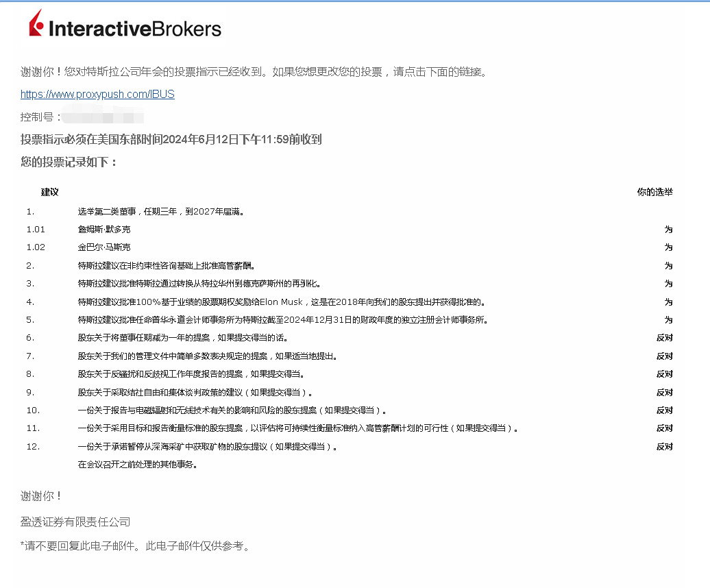Select the voting deadline text 2024年6月12日
This screenshot has width=710, height=588.
pyautogui.click(x=200, y=139)
